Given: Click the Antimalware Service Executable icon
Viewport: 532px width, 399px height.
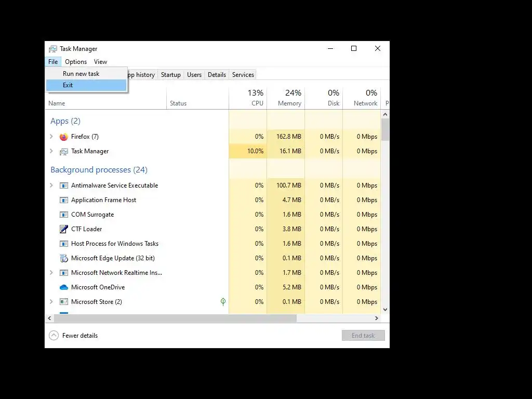Looking at the screenshot, I should [x=63, y=185].
